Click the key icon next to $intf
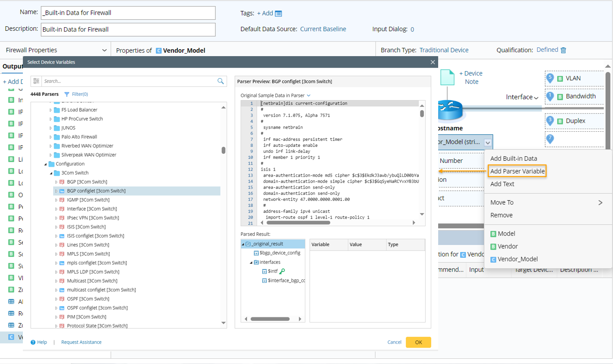 [282, 271]
